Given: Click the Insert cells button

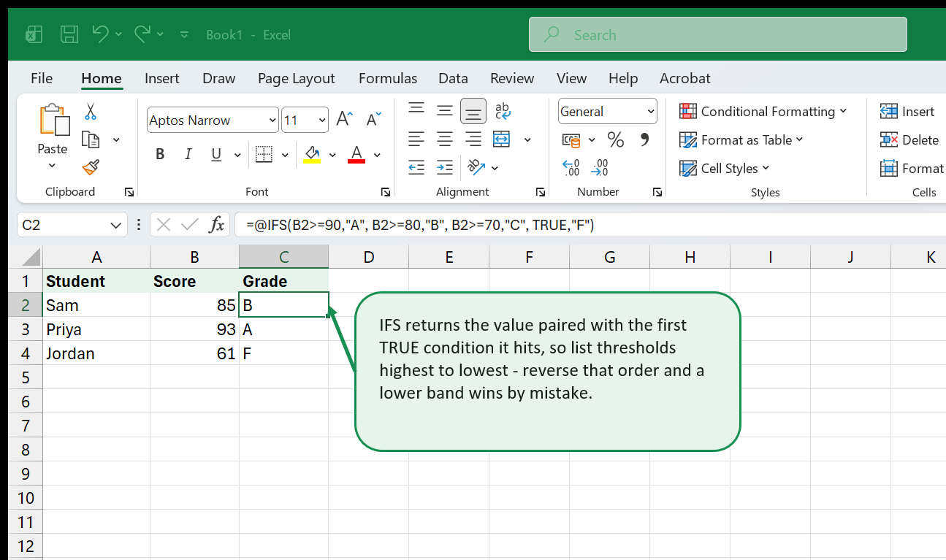Looking at the screenshot, I should tap(908, 111).
